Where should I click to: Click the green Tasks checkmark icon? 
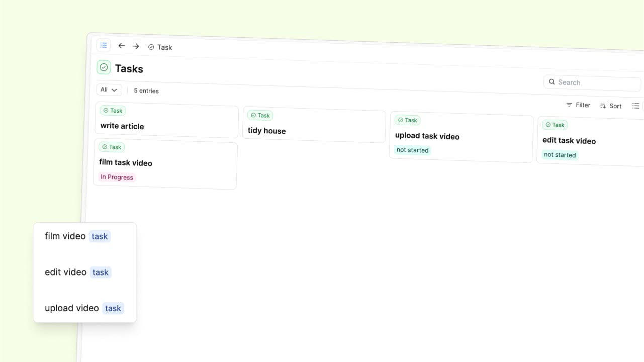pyautogui.click(x=104, y=67)
